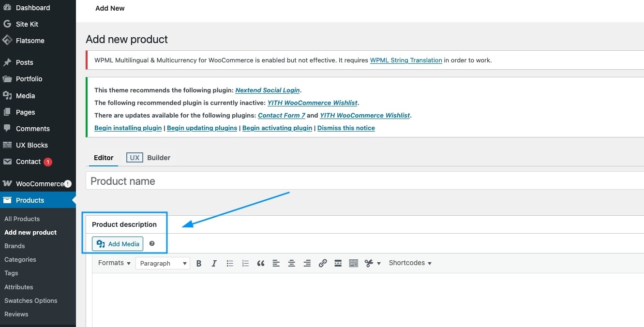644x327 pixels.
Task: Insert a bulleted list
Action: (x=230, y=263)
